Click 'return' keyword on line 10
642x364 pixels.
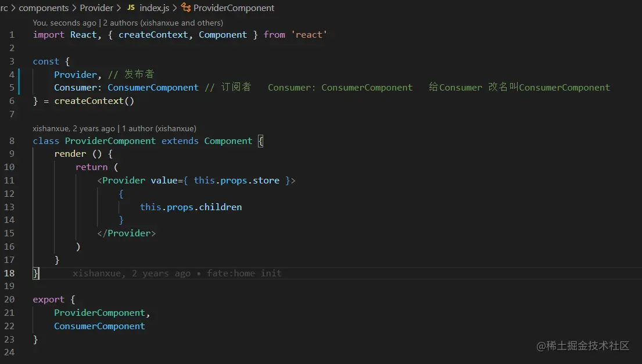click(91, 167)
